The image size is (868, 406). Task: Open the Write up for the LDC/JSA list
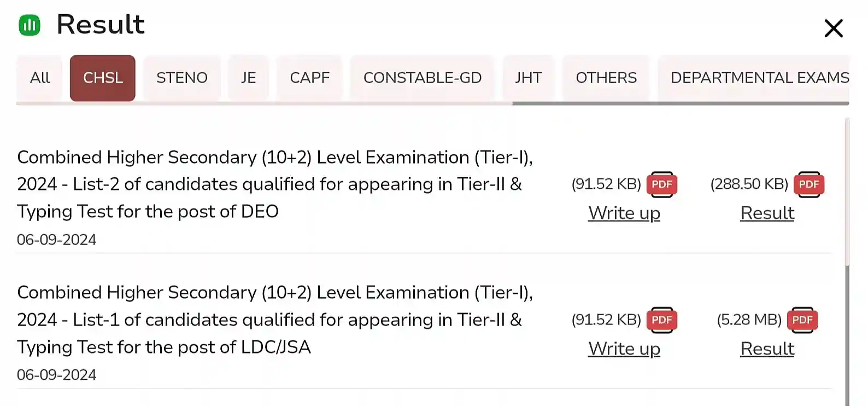pyautogui.click(x=624, y=349)
